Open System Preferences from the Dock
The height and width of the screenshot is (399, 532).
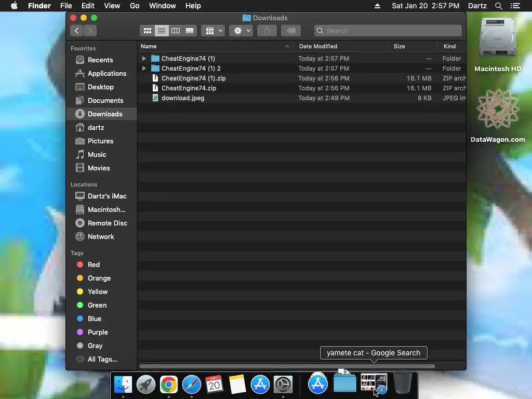[283, 384]
